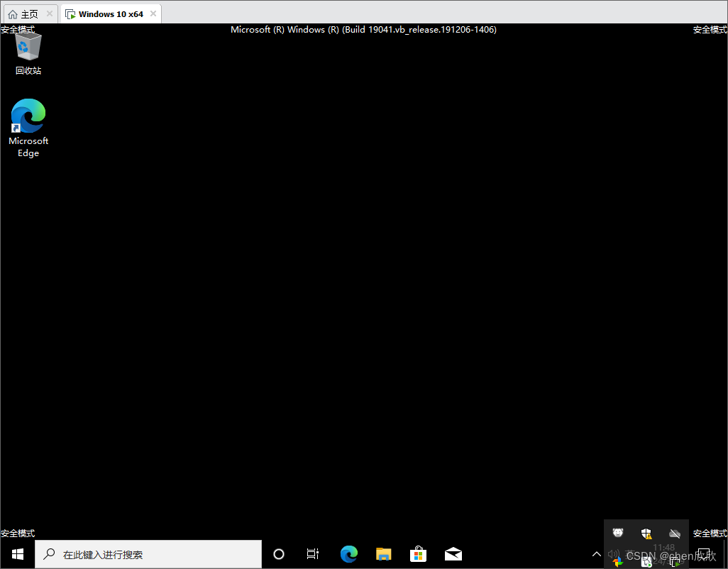Click the taskbar search box
Image resolution: width=728 pixels, height=569 pixels.
[x=148, y=554]
